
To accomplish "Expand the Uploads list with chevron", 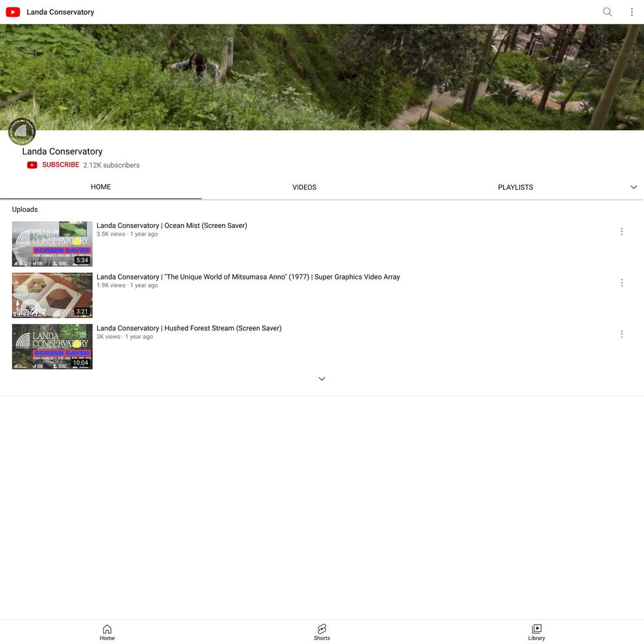I will click(x=321, y=379).
